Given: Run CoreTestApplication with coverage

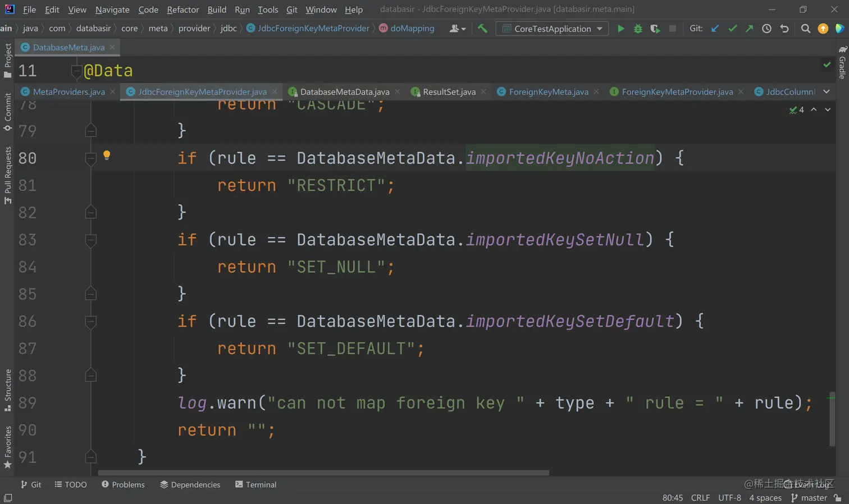Looking at the screenshot, I should tap(655, 28).
